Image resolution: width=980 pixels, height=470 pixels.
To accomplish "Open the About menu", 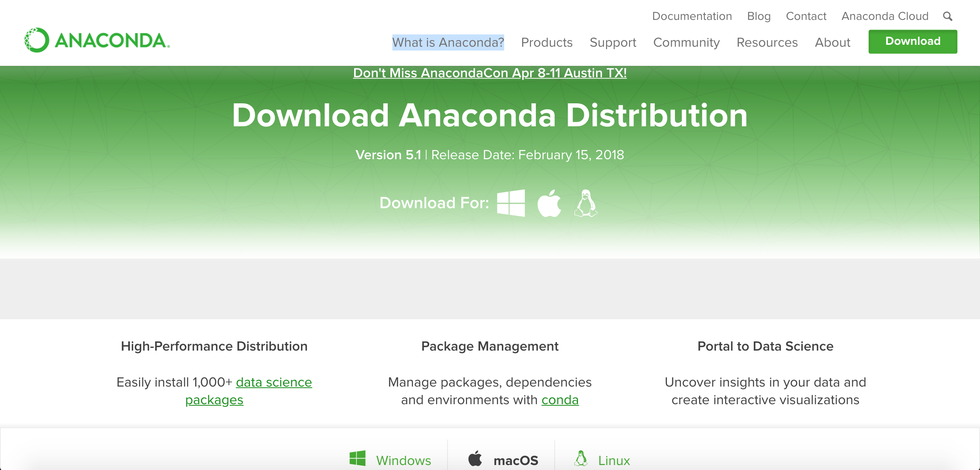I will [833, 42].
